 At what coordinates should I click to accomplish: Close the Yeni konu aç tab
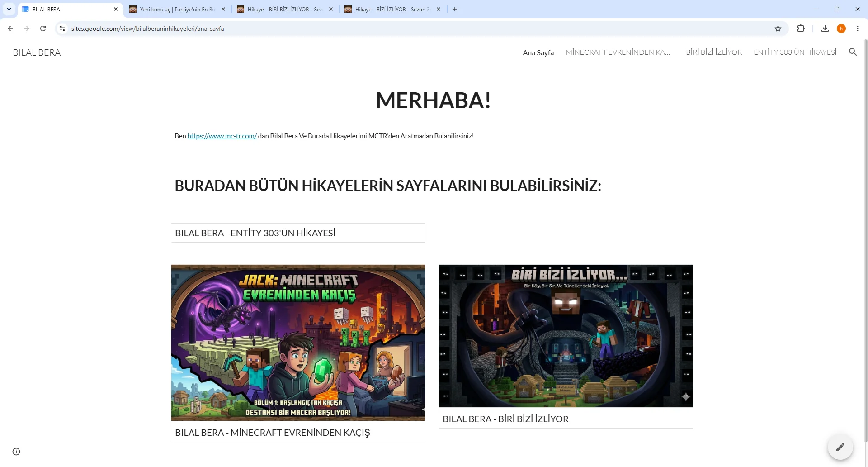coord(223,9)
